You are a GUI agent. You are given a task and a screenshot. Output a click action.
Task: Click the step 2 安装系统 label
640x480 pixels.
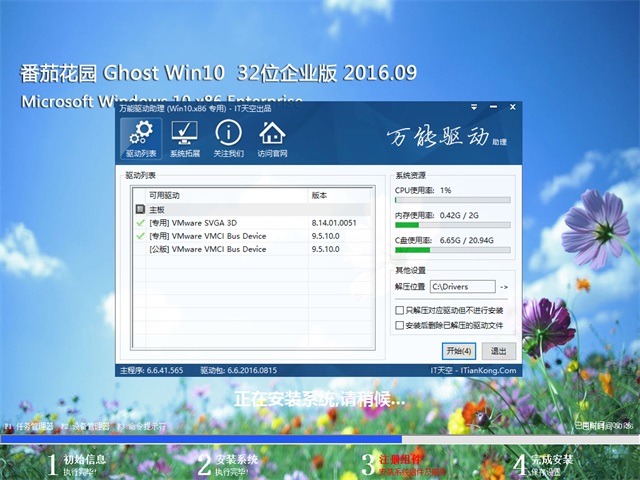[237, 460]
